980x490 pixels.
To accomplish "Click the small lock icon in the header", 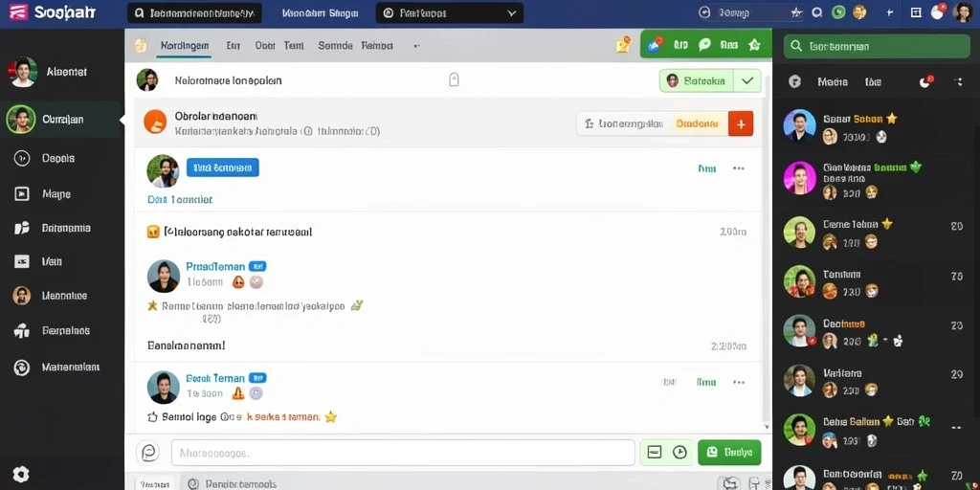I will pos(455,79).
